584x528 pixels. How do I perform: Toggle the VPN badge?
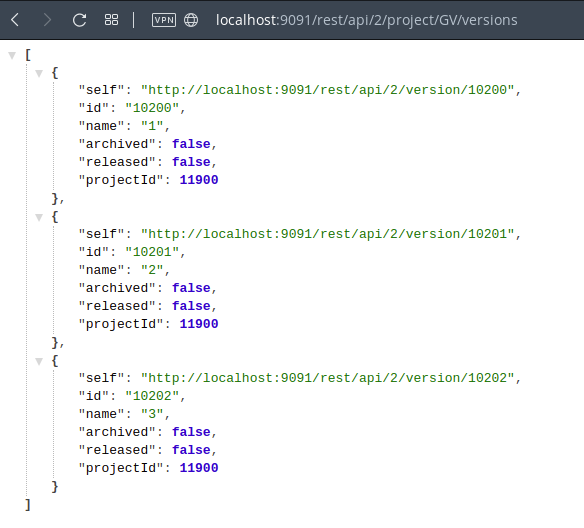[164, 20]
